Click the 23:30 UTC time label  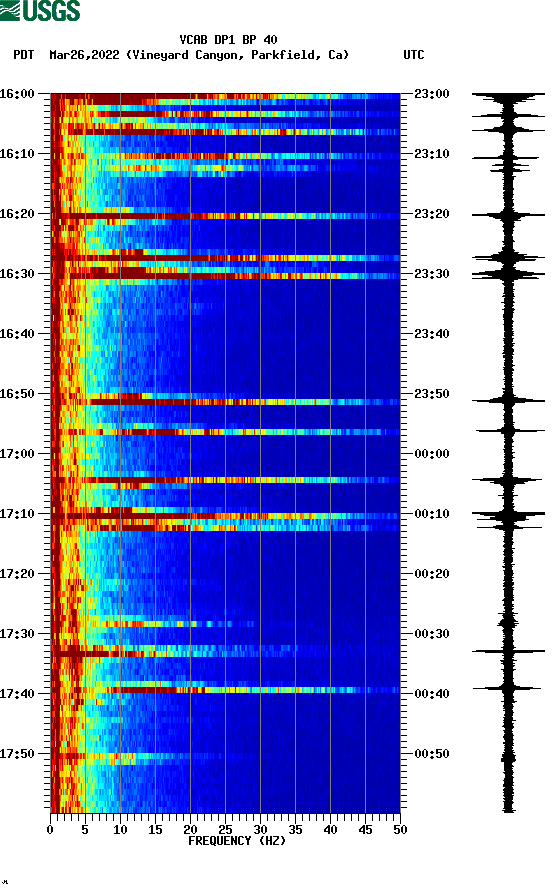[x=432, y=273]
